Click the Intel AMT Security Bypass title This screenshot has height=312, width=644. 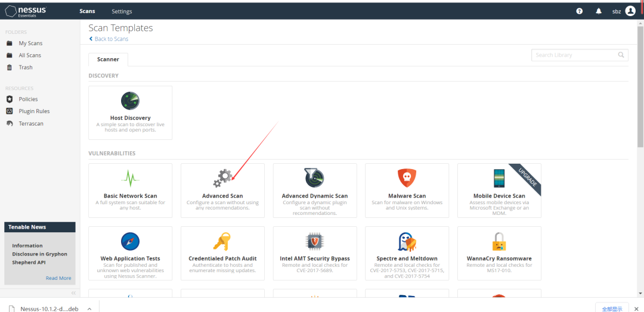tap(315, 258)
